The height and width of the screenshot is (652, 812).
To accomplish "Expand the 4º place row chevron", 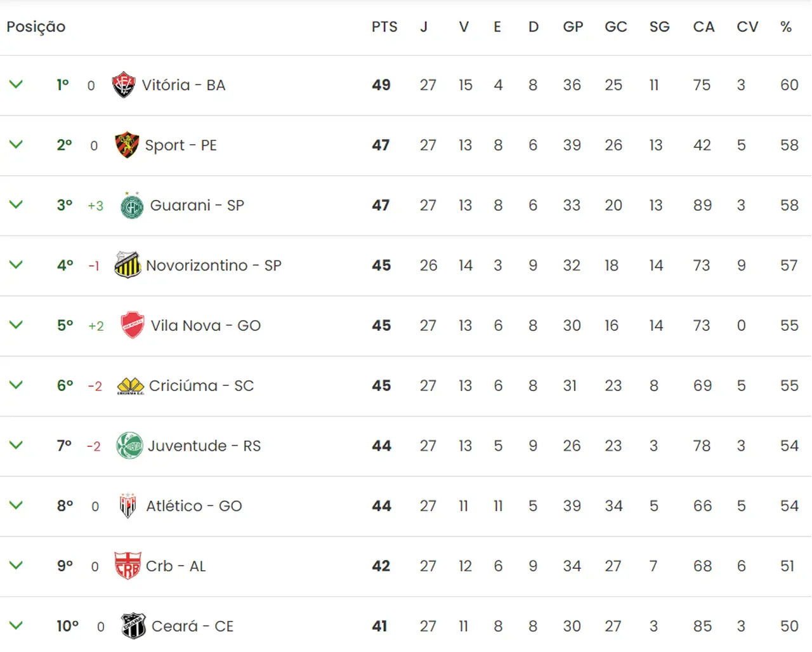I will click(16, 265).
